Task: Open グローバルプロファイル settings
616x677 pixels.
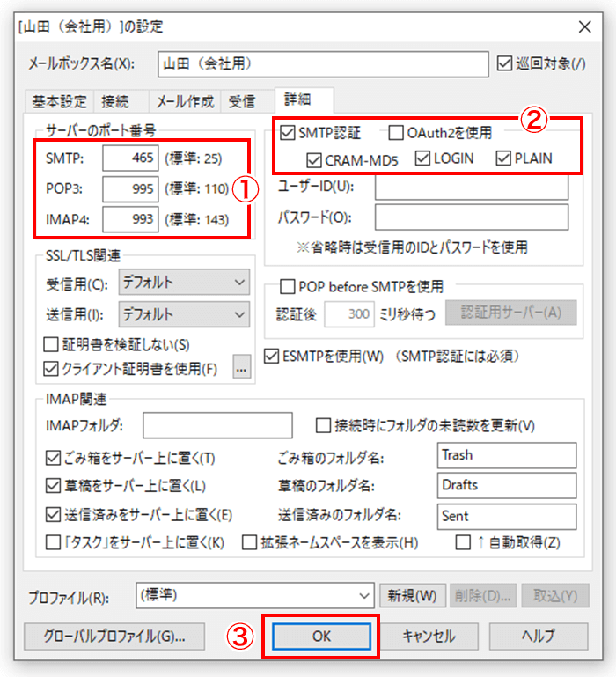Action: tap(114, 636)
